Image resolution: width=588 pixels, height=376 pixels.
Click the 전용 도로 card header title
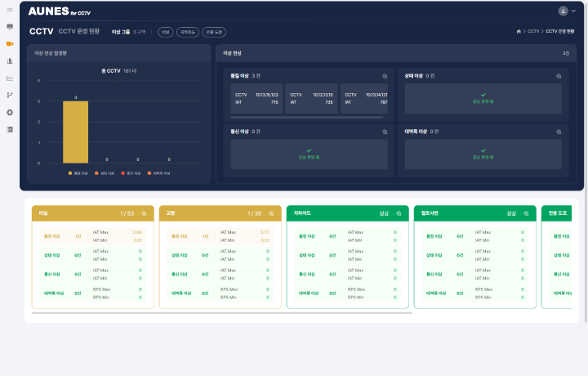(558, 213)
